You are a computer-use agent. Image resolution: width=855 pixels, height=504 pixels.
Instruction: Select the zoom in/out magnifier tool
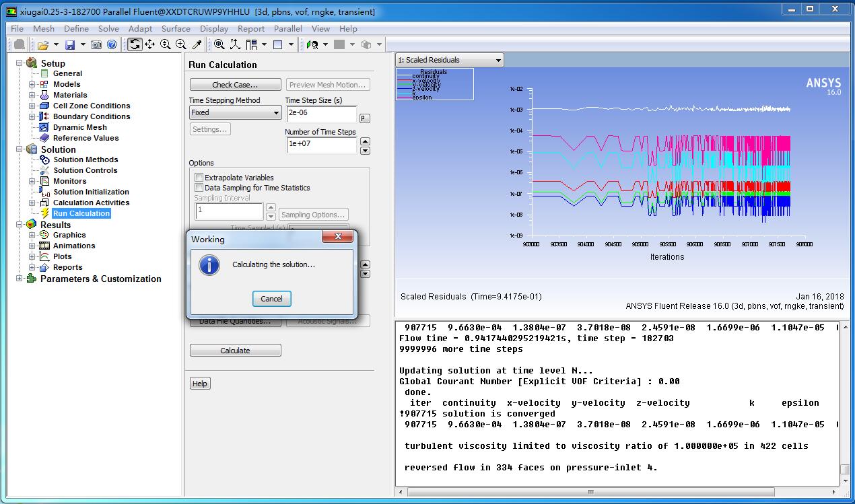click(x=165, y=44)
